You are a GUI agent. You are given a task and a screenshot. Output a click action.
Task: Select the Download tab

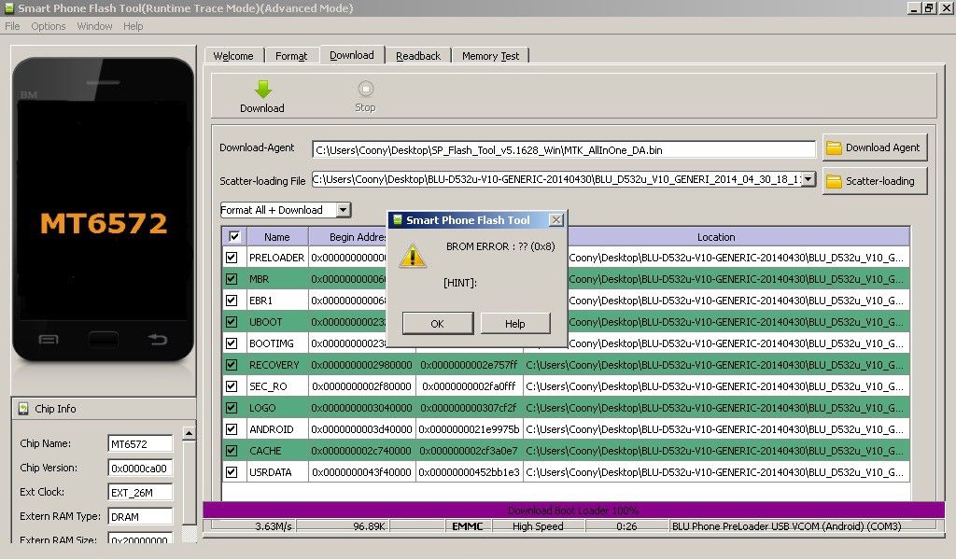[x=352, y=55]
